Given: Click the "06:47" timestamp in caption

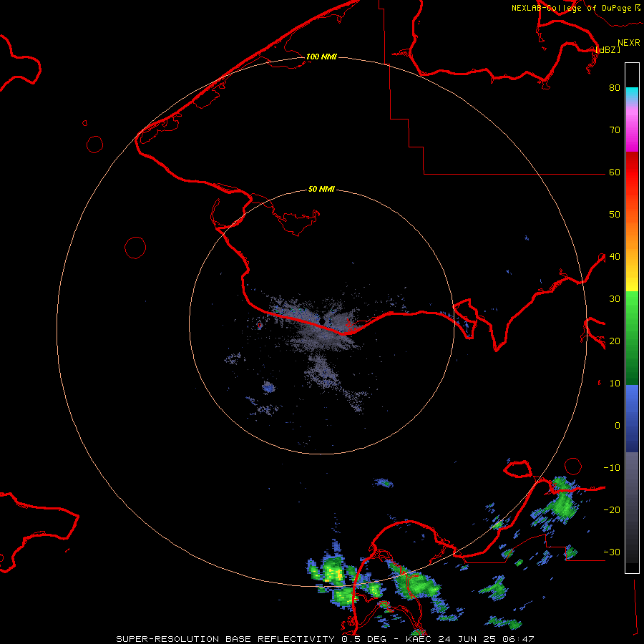Looking at the screenshot, I should pyautogui.click(x=517, y=639).
